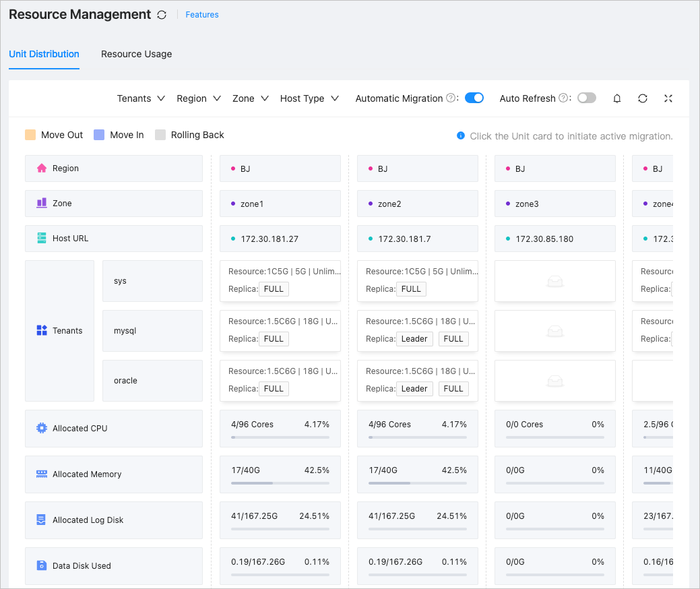700x589 pixels.
Task: Click the fullscreen expand icon
Action: click(668, 98)
